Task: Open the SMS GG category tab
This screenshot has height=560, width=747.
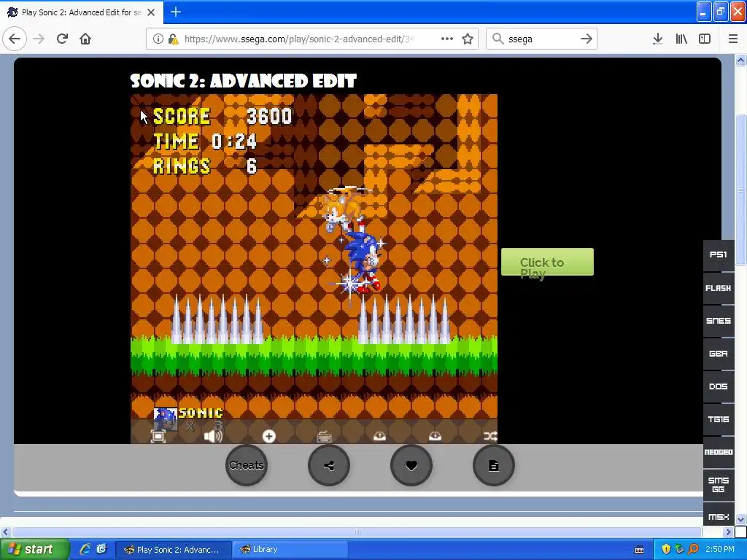Action: pyautogui.click(x=719, y=485)
